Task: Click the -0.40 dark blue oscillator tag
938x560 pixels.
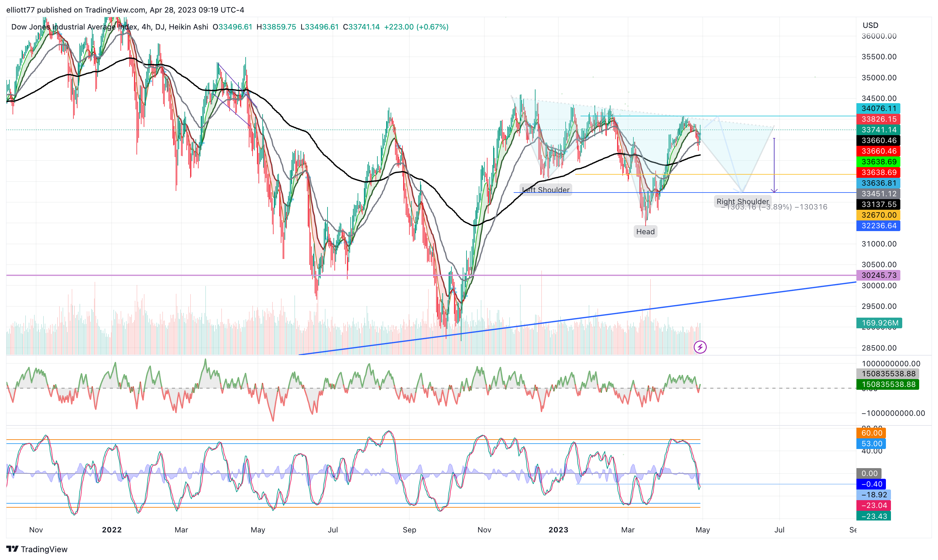Action: point(871,484)
